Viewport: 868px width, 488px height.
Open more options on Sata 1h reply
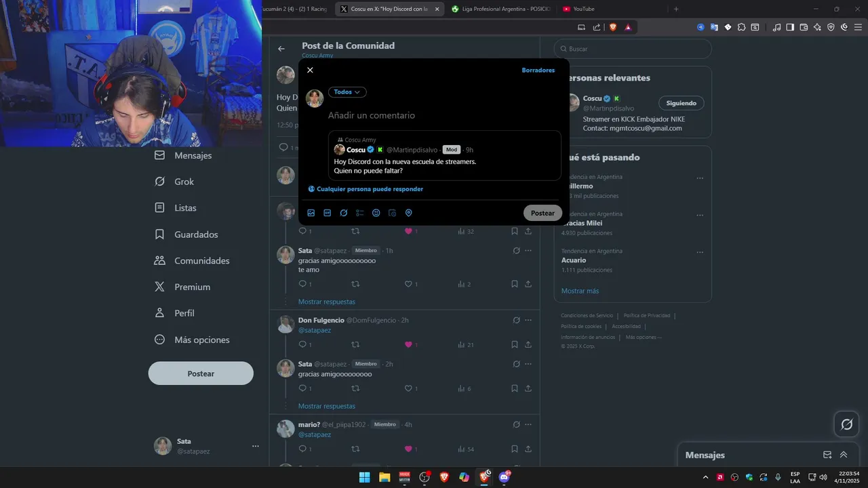click(x=528, y=250)
